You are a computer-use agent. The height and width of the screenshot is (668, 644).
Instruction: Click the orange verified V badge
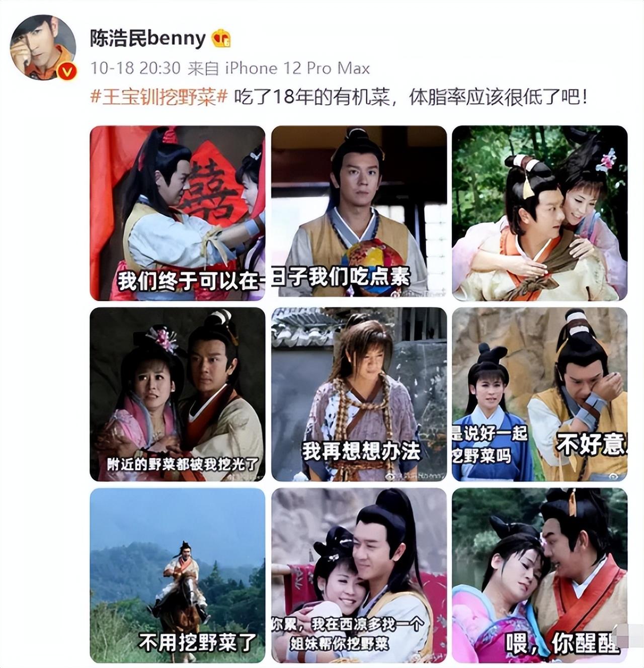[67, 72]
